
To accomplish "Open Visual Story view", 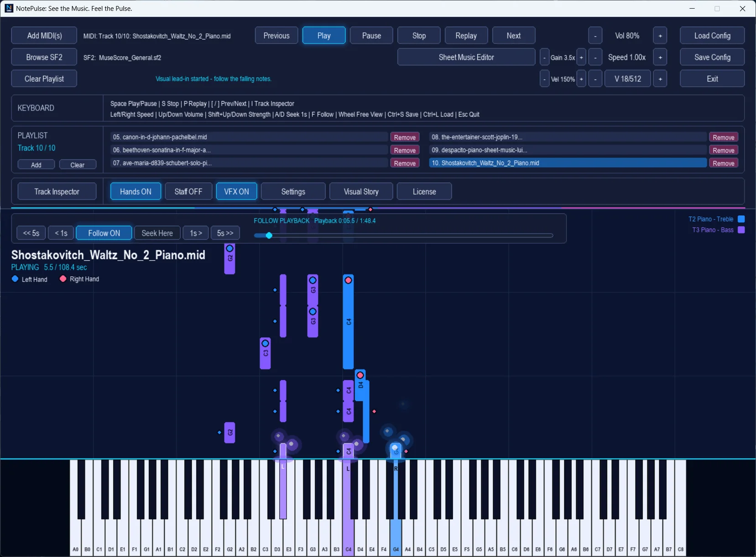I will [x=361, y=192].
